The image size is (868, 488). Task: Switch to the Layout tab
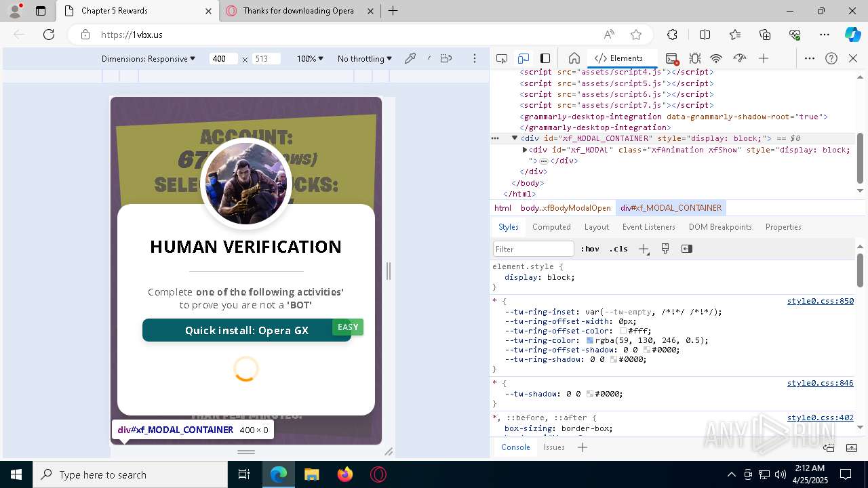pos(597,227)
